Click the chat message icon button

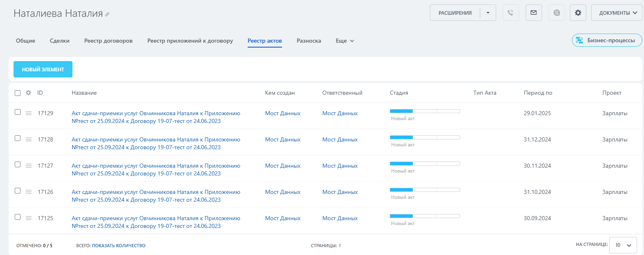point(556,13)
